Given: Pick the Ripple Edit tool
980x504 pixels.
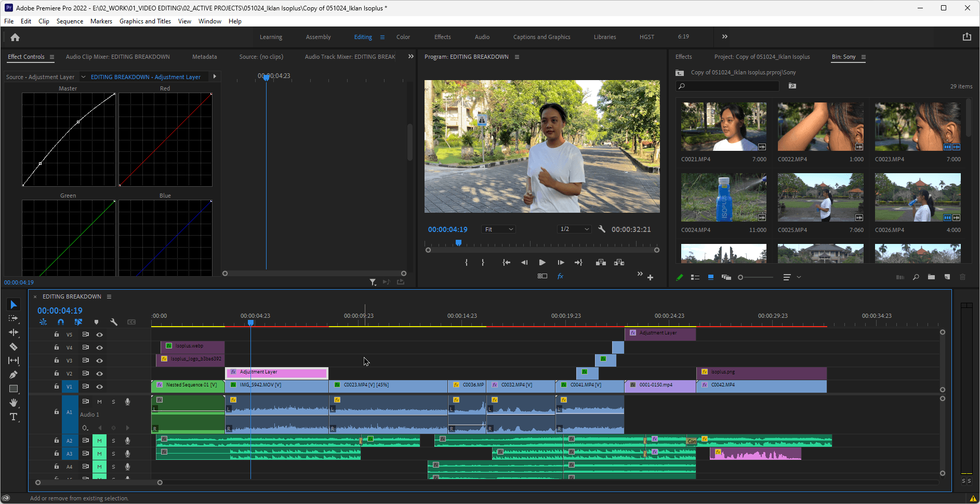Looking at the screenshot, I should point(14,332).
